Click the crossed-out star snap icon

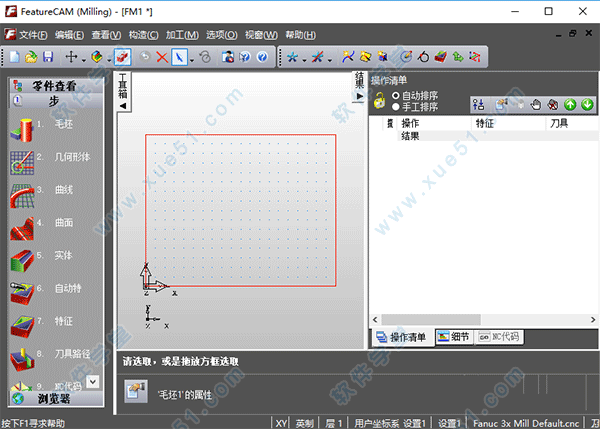point(317,57)
